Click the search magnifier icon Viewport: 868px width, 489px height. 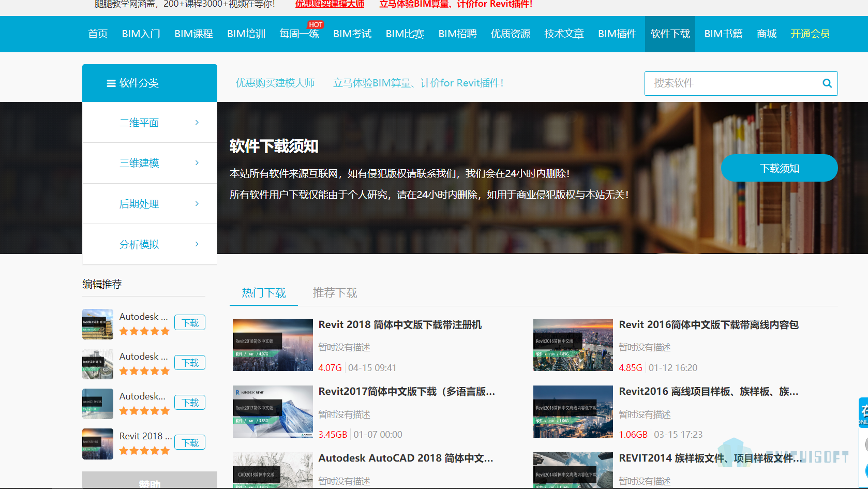click(x=827, y=83)
